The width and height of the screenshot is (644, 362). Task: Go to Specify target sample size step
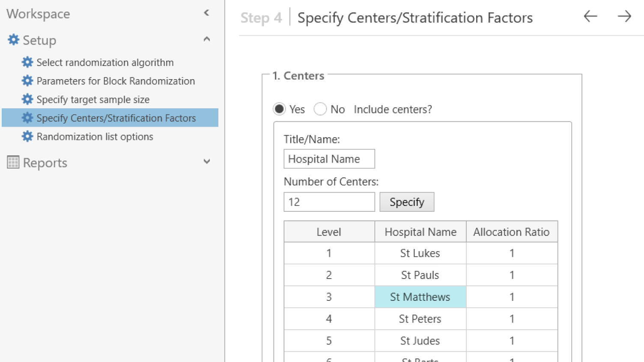(92, 99)
